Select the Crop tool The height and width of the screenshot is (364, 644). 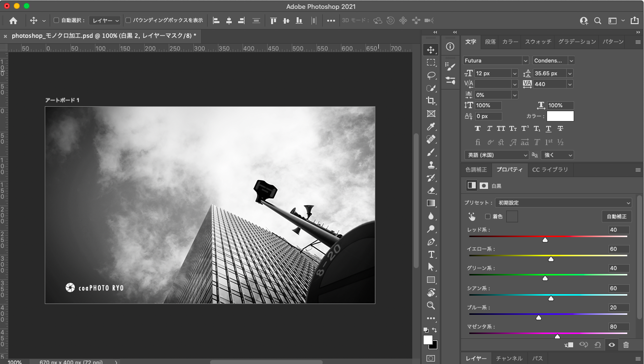point(431,101)
